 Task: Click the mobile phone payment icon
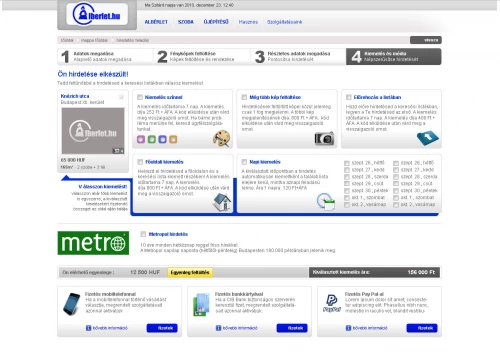72,304
